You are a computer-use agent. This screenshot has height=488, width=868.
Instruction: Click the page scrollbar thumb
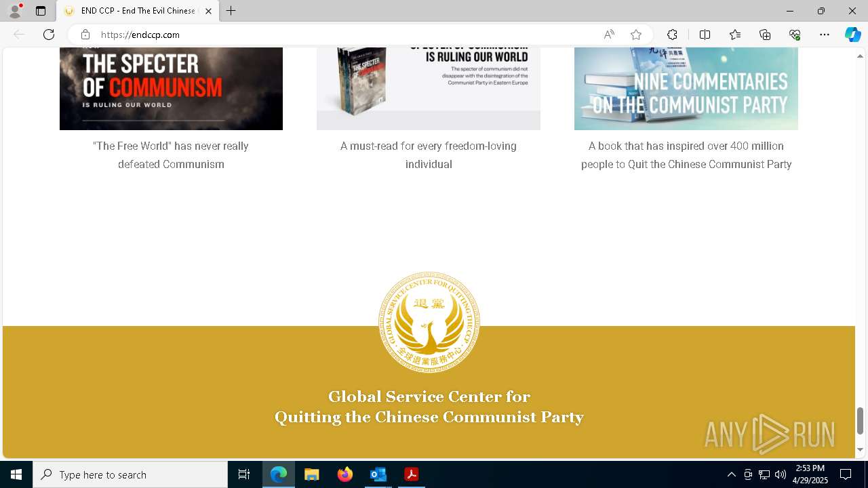tap(860, 421)
